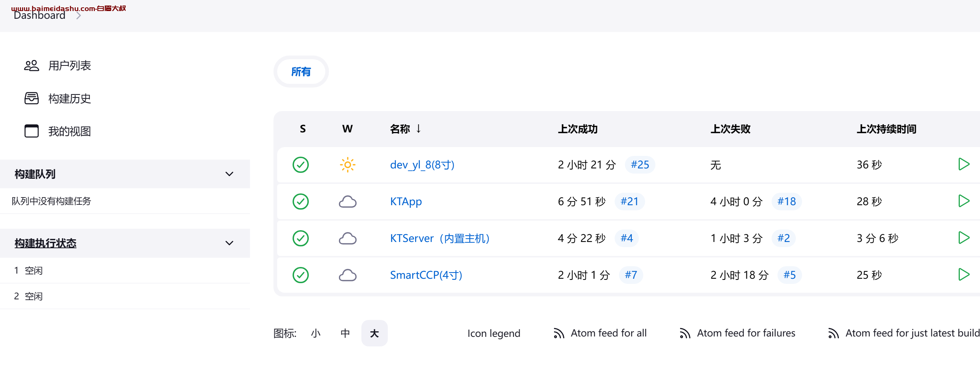Click success status icon for KTApp

(301, 202)
